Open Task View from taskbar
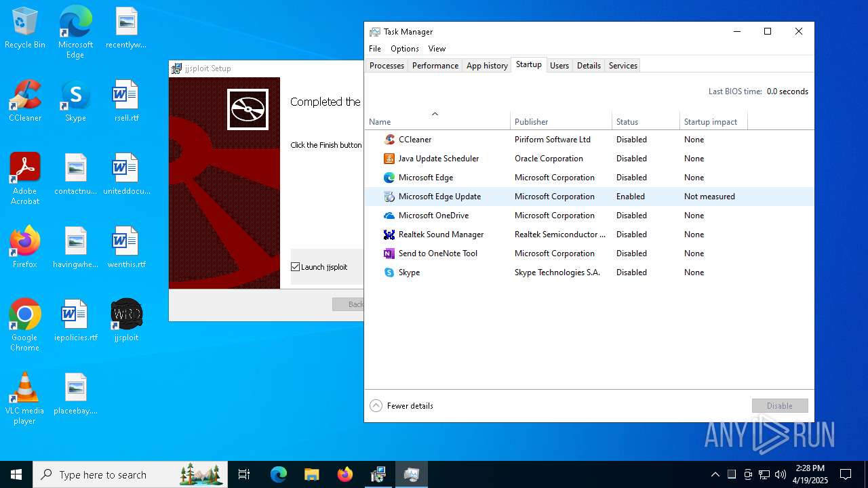Screen dimensions: 868x488 pyautogui.click(x=244, y=474)
